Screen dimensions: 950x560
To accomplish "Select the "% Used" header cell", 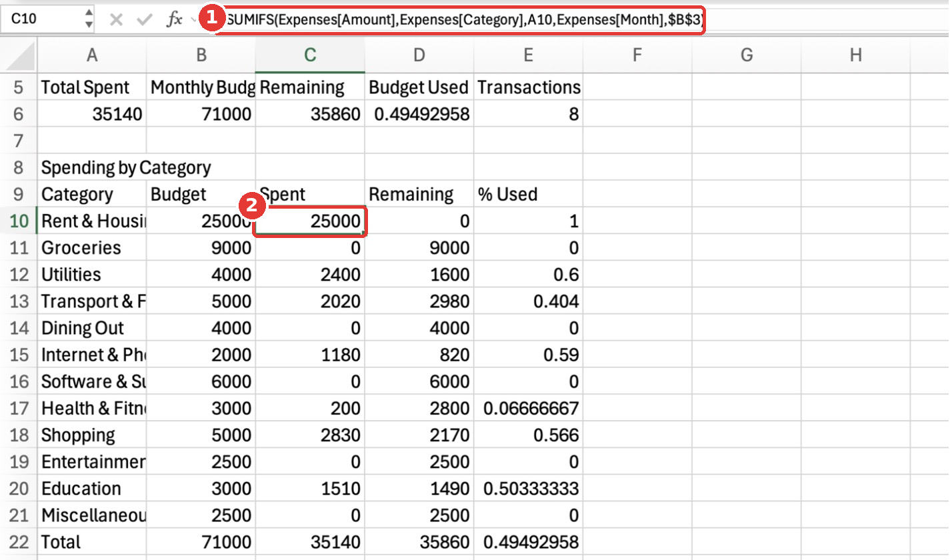I will coord(528,194).
